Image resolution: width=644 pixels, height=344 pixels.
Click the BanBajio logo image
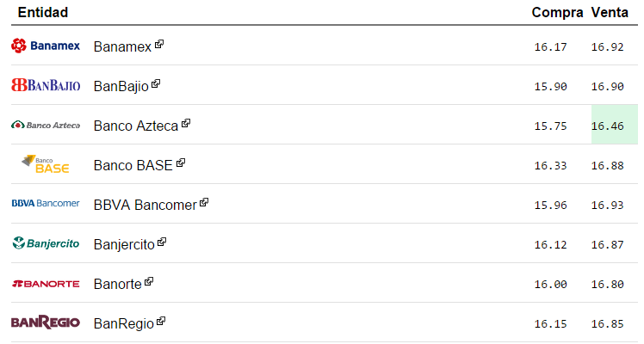coord(46,85)
